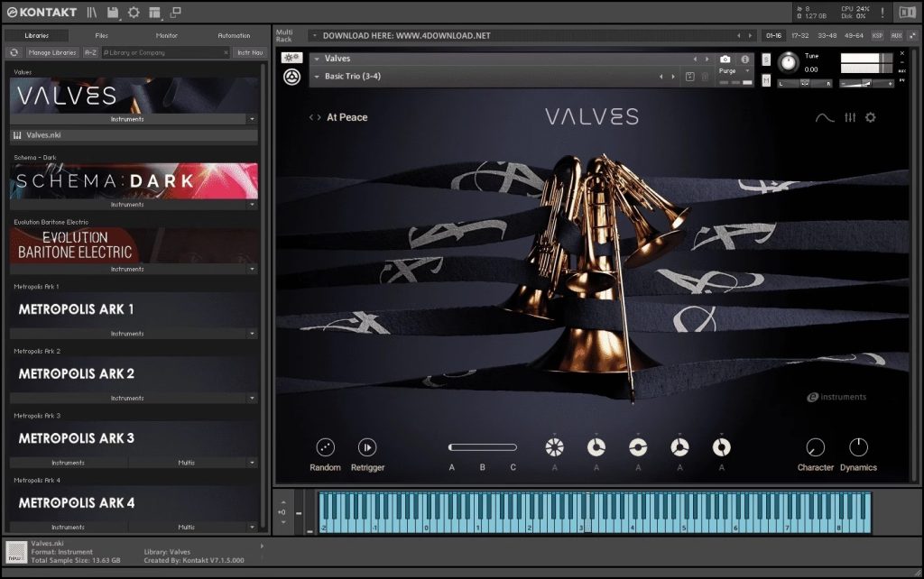The height and width of the screenshot is (579, 924).
Task: Mute the Valves instrument with the M button
Action: 766,81
